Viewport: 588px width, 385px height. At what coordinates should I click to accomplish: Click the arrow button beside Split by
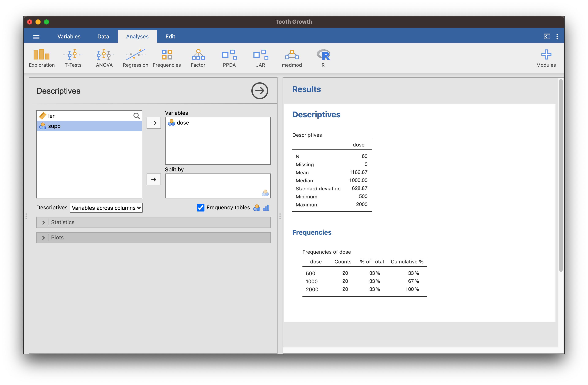pyautogui.click(x=154, y=180)
